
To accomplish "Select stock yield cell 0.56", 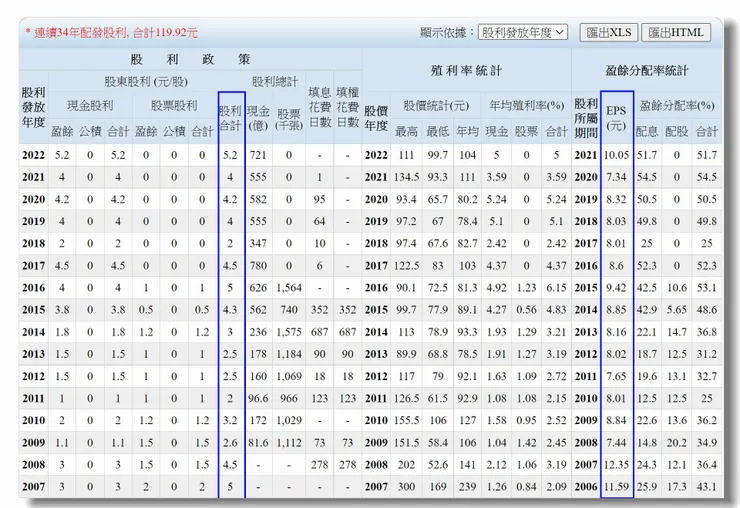I will 526,310.
